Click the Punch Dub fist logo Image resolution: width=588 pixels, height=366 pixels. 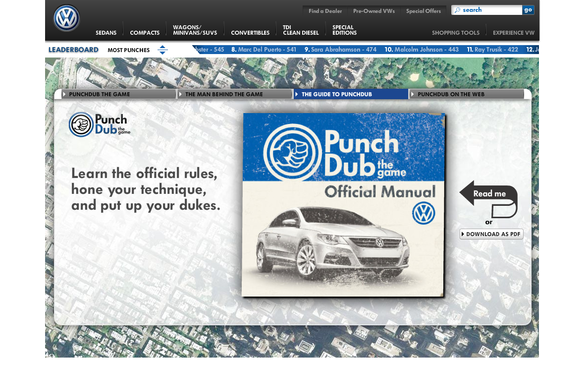pos(81,124)
